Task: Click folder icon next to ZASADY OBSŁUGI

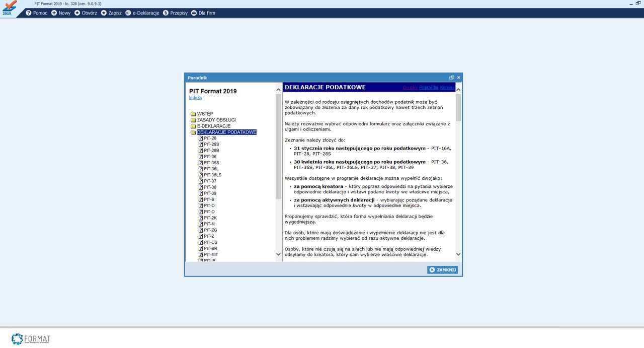Action: 193,120
